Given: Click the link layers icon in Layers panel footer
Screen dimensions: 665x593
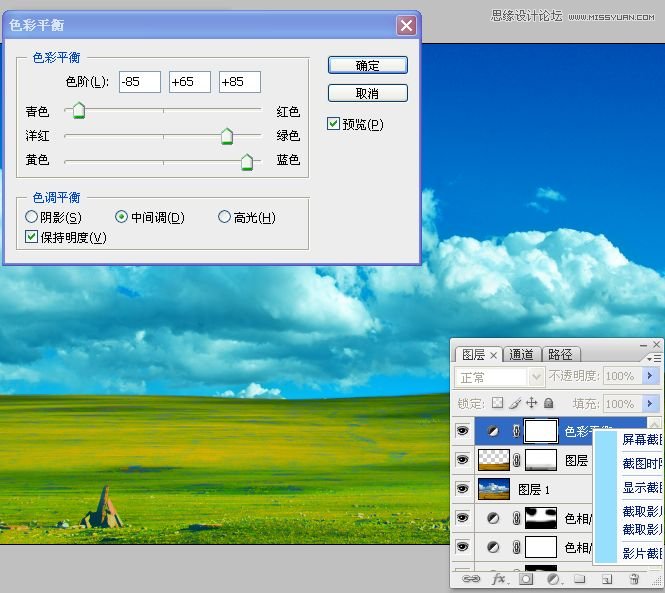Looking at the screenshot, I should pos(470,579).
